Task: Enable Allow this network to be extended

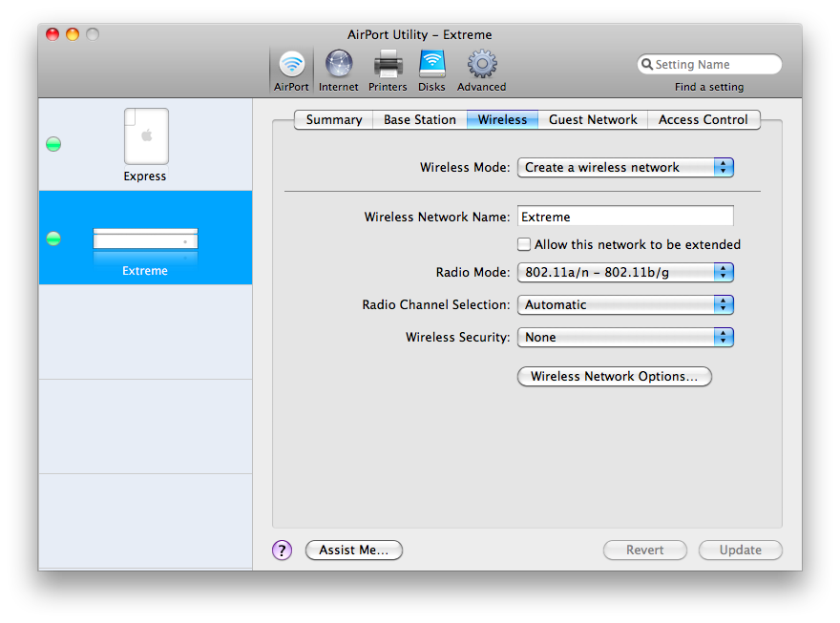Action: point(524,244)
